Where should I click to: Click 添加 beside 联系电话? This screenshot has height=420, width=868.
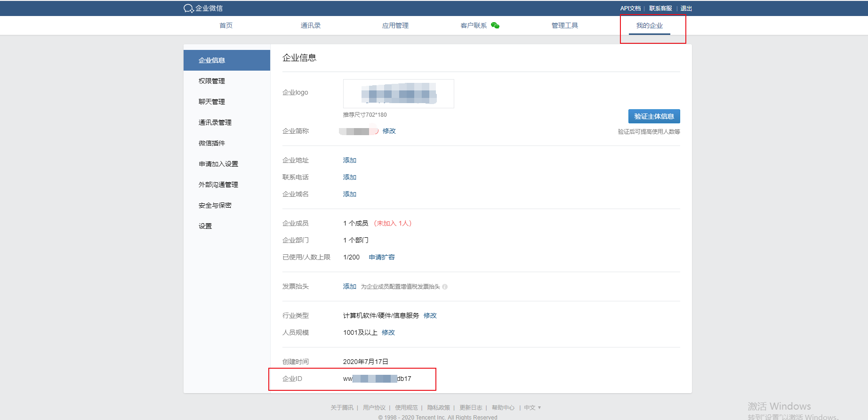click(350, 177)
